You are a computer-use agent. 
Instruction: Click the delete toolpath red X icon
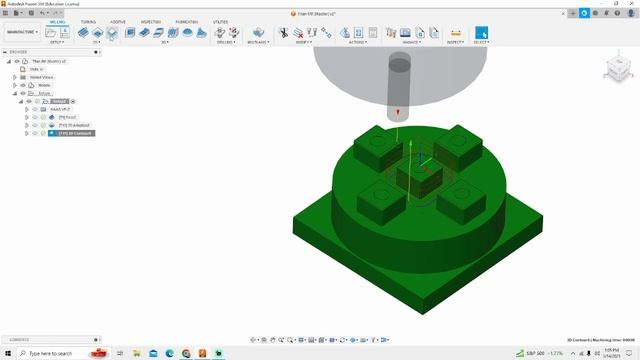click(x=298, y=32)
